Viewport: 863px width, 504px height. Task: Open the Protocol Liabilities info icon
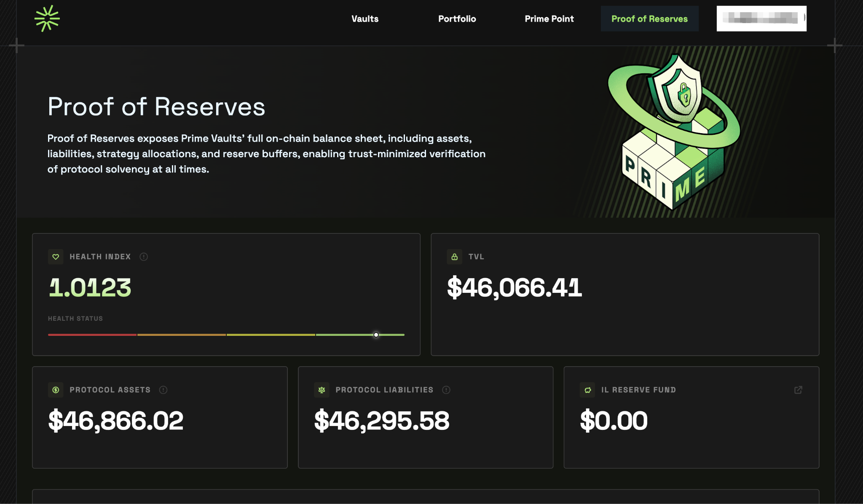click(446, 390)
